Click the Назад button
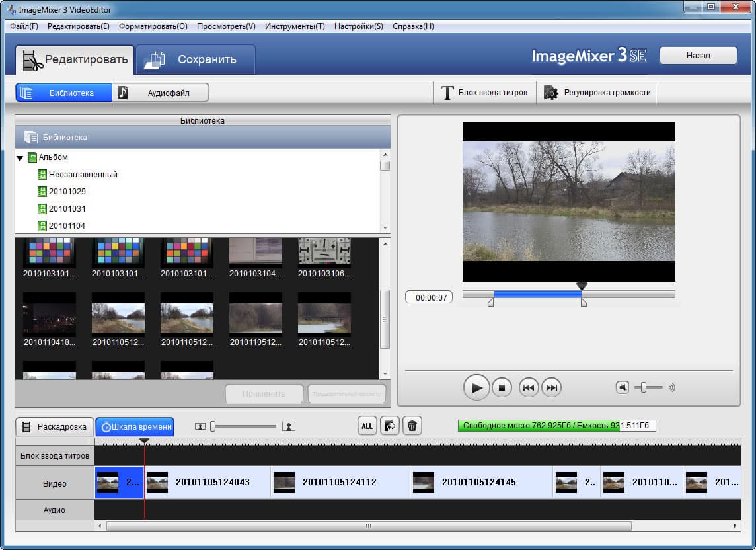This screenshot has height=550, width=756. point(698,56)
